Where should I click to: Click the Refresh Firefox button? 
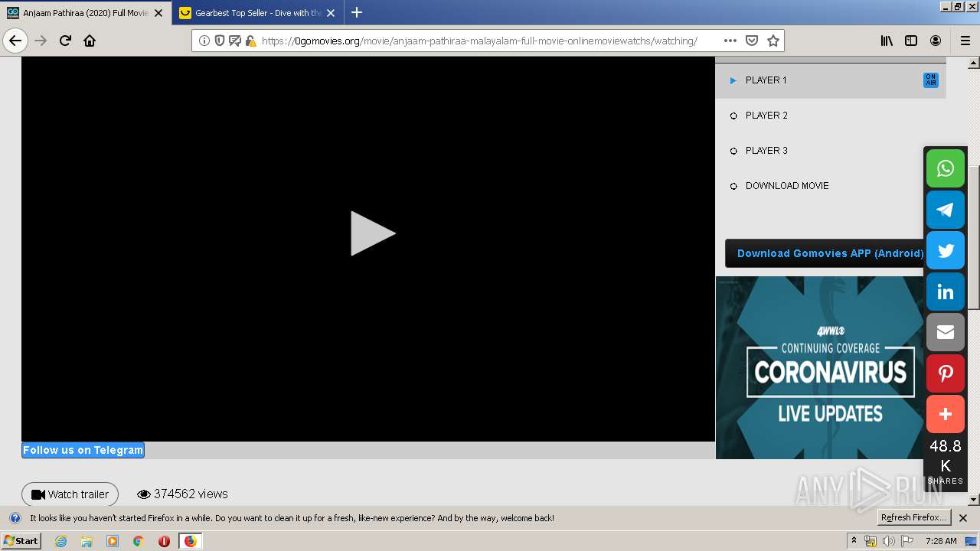click(913, 518)
